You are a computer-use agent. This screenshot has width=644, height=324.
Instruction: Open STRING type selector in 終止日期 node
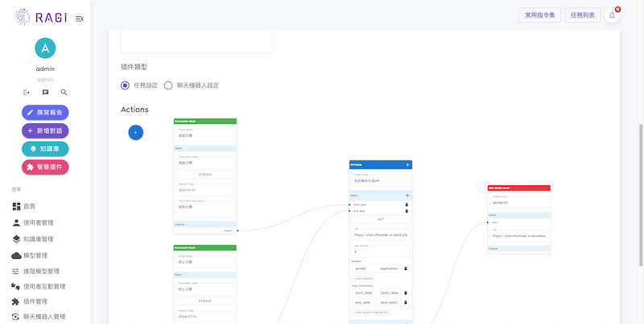coord(204,300)
